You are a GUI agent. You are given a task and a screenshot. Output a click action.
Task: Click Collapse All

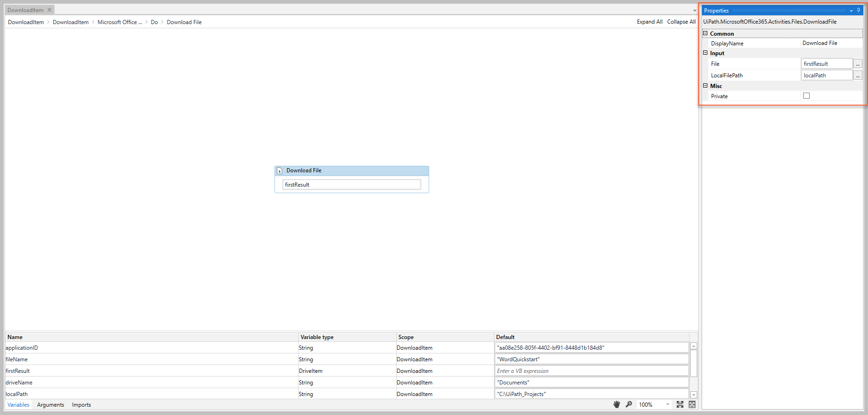681,22
